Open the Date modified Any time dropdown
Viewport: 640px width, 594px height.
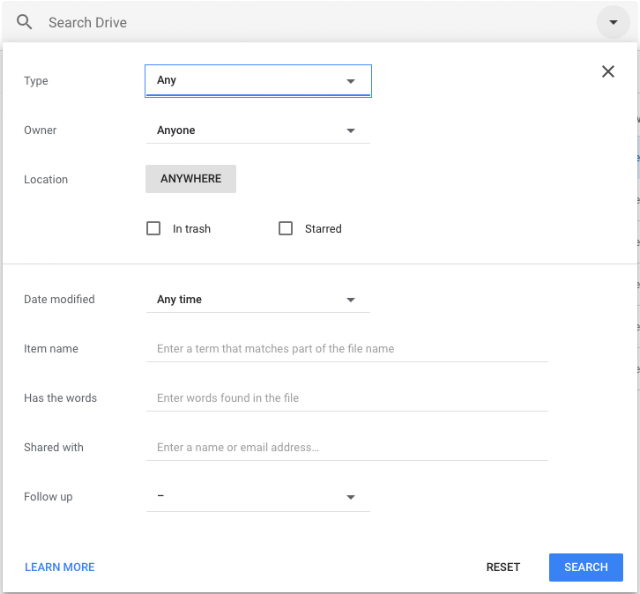258,300
